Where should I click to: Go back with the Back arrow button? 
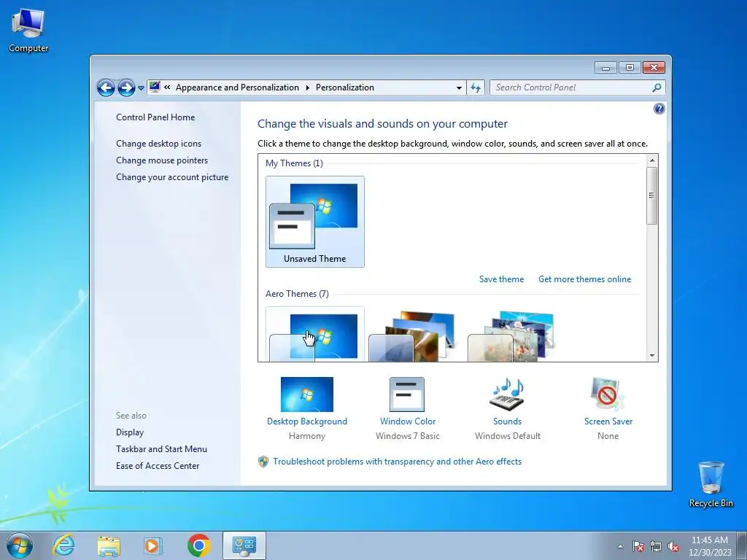click(x=106, y=87)
